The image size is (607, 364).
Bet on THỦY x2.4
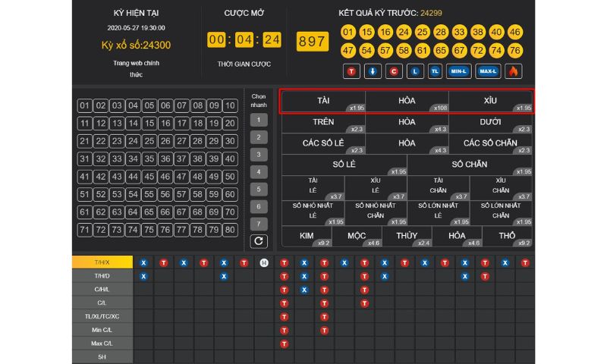(407, 237)
